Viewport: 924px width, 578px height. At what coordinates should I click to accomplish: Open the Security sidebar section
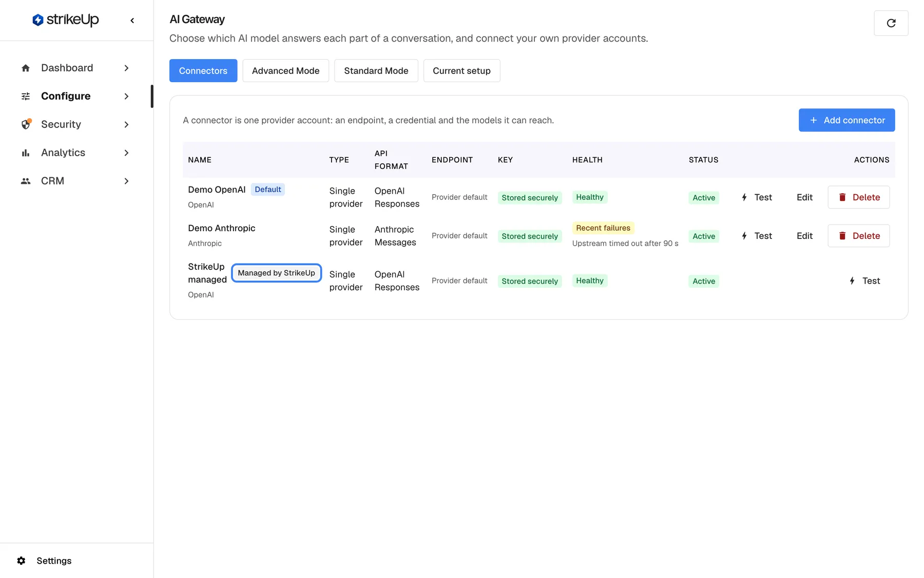coord(76,124)
